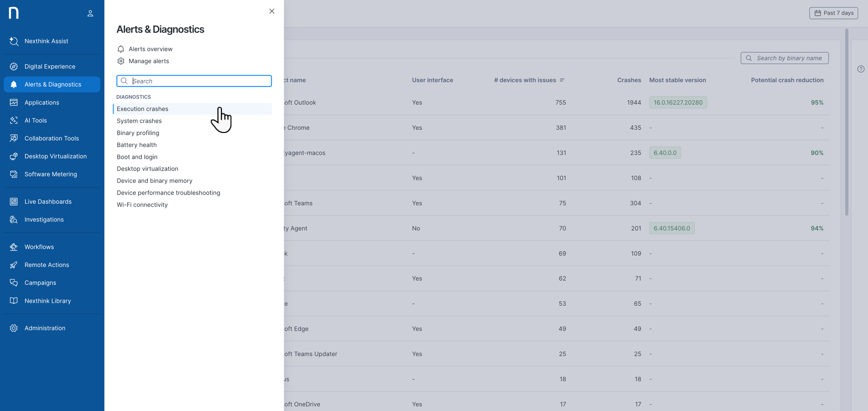
Task: Click the Nexthink Assist icon
Action: click(x=14, y=41)
